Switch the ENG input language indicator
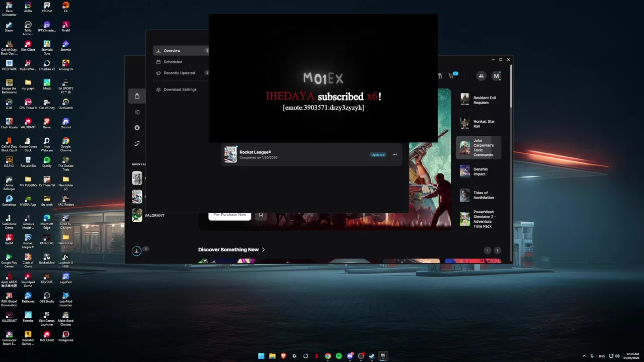This screenshot has height=362, width=644. pos(602,356)
